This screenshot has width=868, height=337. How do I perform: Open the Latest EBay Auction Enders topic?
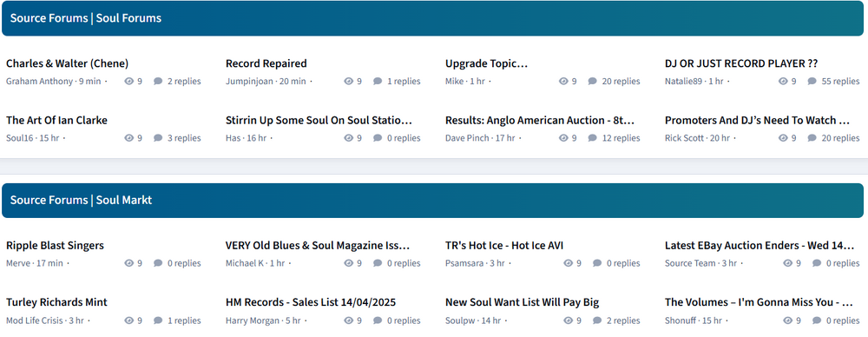click(x=759, y=246)
